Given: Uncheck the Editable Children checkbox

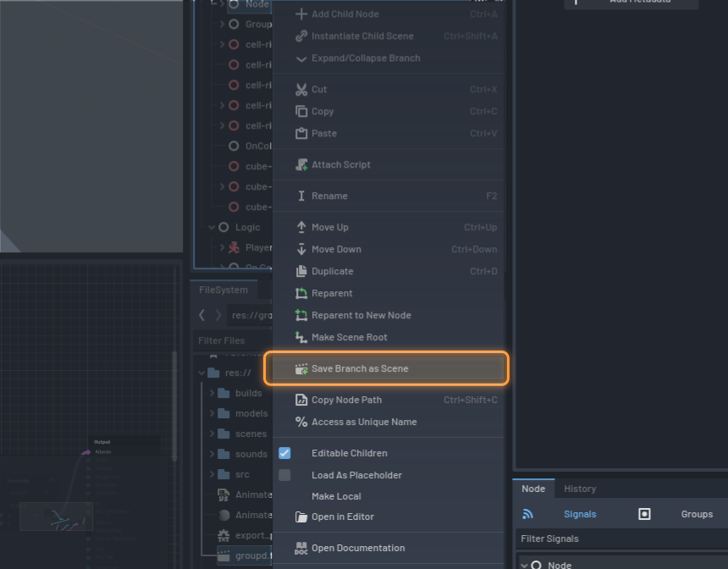Looking at the screenshot, I should 285,453.
